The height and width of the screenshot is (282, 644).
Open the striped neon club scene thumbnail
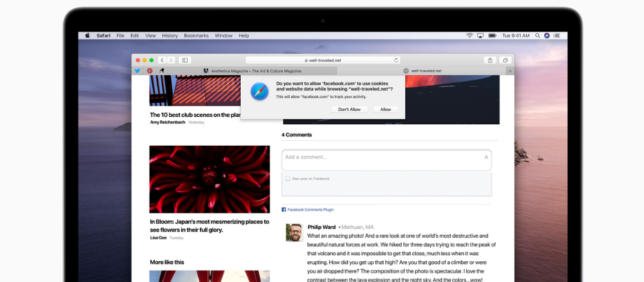[x=195, y=91]
